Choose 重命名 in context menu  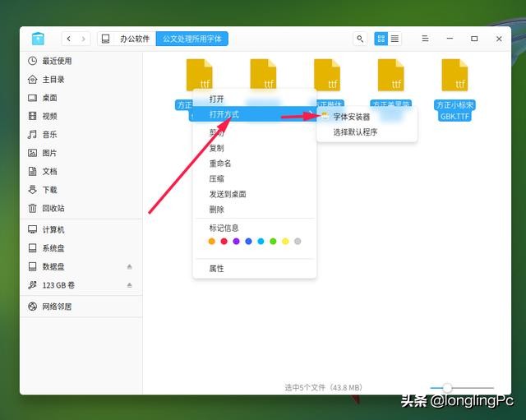(x=255, y=164)
